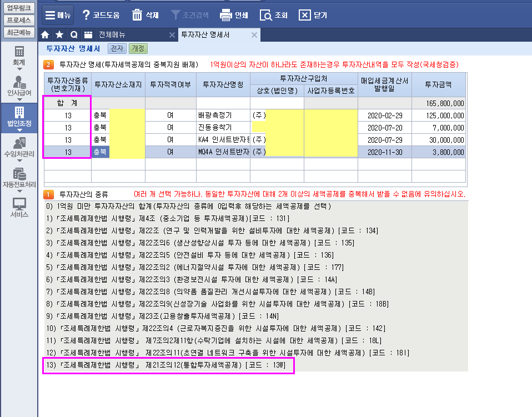The width and height of the screenshot is (532, 417).
Task: Click the calendar icon beside 전체메뉴
Action: click(88, 34)
